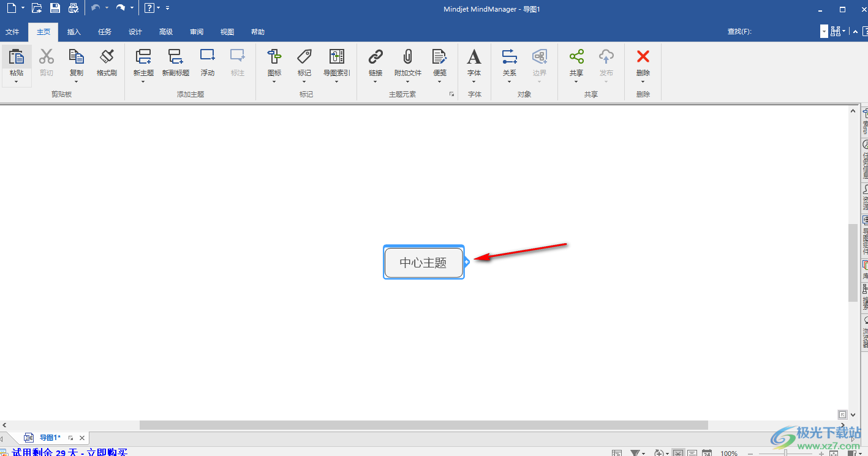The height and width of the screenshot is (456, 868).
Task: Select the 导图1* document tab
Action: pyautogui.click(x=50, y=438)
